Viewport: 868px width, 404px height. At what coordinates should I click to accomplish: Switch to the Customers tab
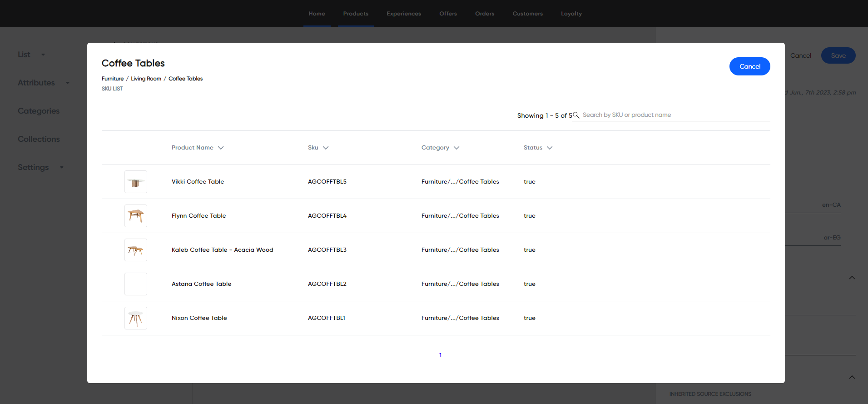[x=527, y=14]
